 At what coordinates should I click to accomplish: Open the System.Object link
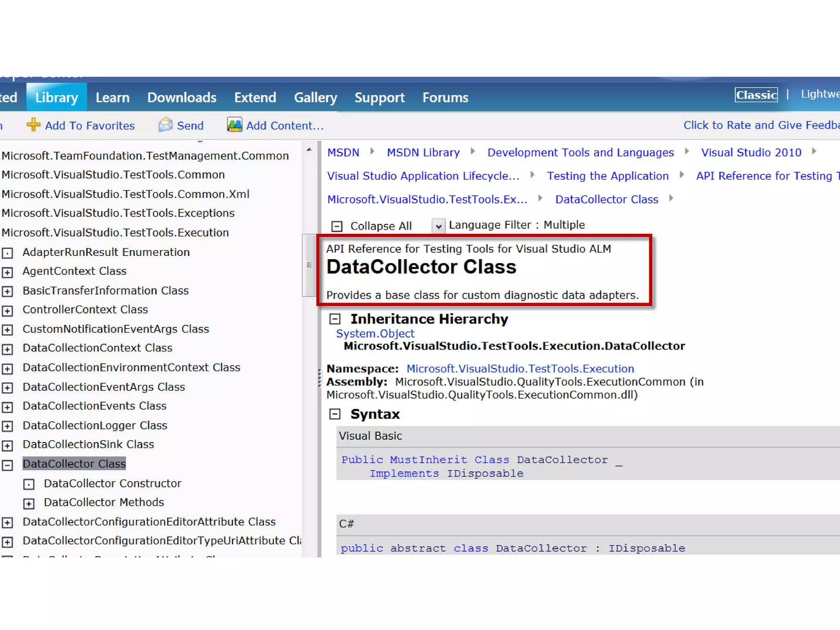click(x=375, y=333)
